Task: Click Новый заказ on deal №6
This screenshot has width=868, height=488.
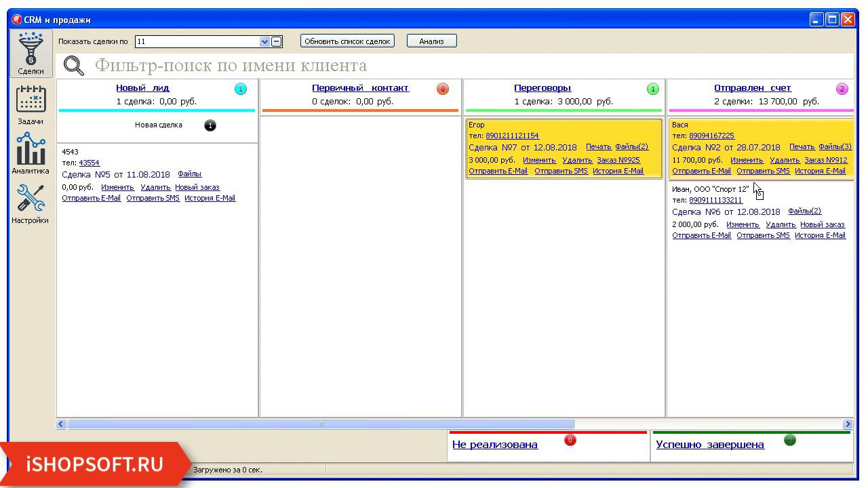Action: 823,225
